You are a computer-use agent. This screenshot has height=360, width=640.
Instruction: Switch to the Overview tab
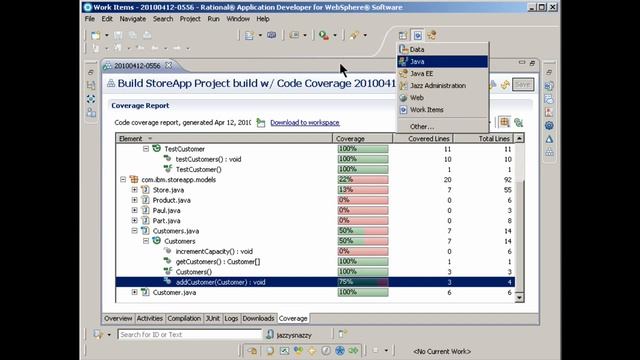coord(118,318)
